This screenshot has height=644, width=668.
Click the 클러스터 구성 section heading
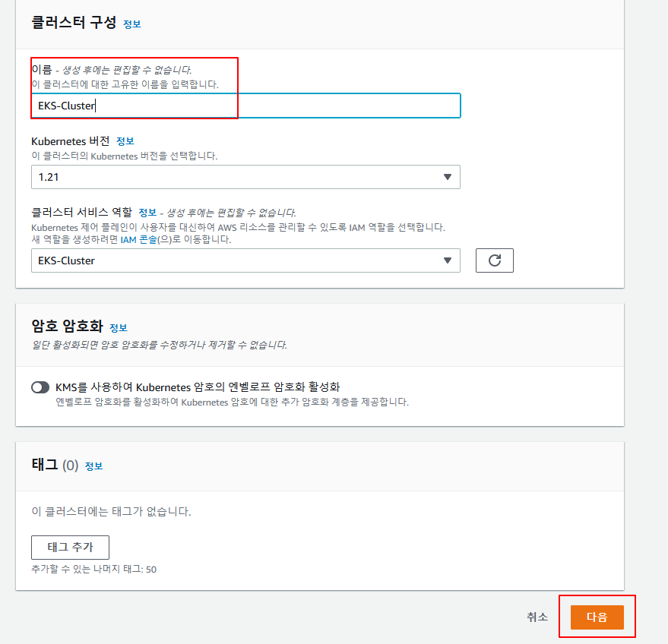click(74, 22)
